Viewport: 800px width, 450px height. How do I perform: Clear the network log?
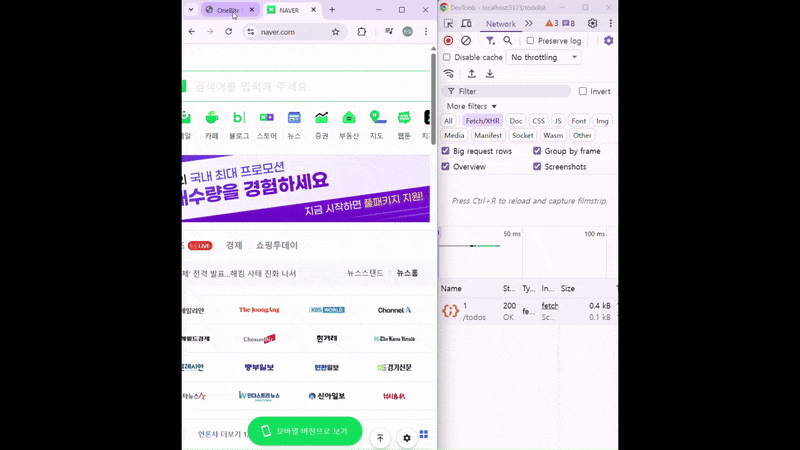[x=466, y=40]
